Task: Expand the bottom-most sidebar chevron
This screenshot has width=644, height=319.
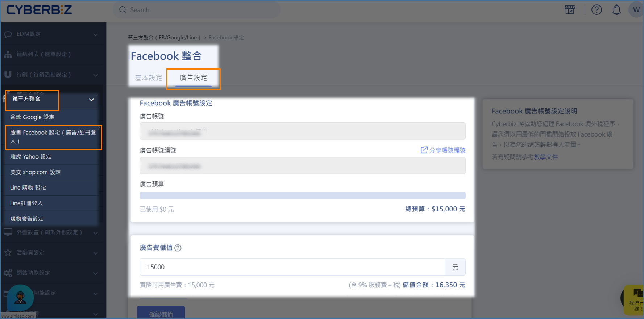Action: [96, 314]
